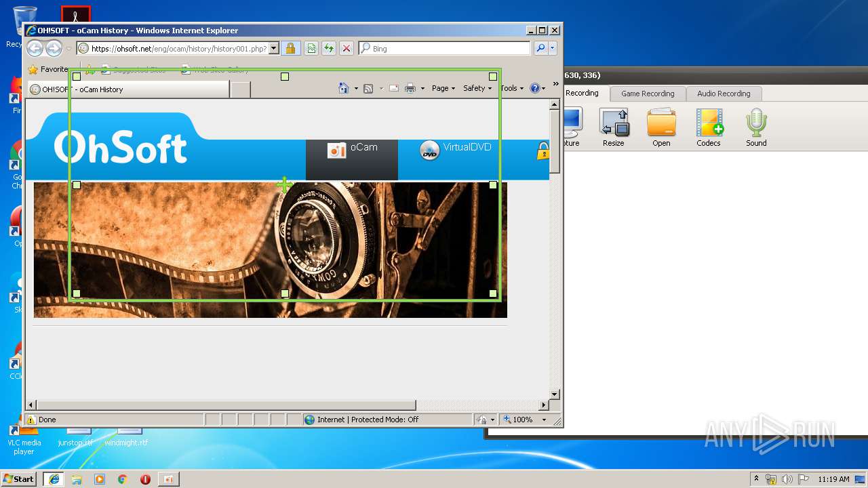Go back in Internet Explorer
This screenshot has width=868, height=488.
pos(35,48)
